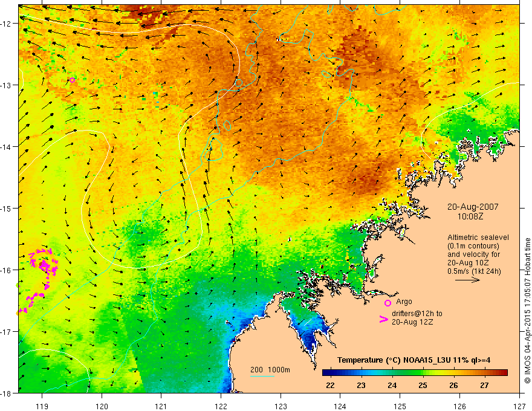Click the 'Altimetric sealevel' caption line
The height and width of the screenshot is (411, 532).
coord(478,238)
